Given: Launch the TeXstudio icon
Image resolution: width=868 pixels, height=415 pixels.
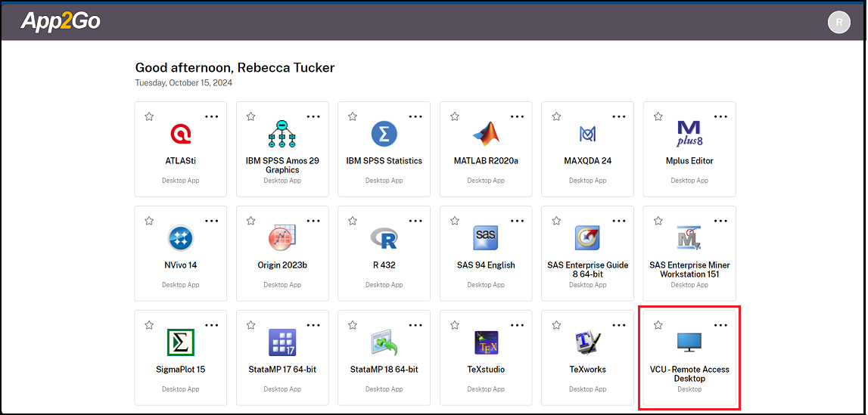Looking at the screenshot, I should point(486,342).
